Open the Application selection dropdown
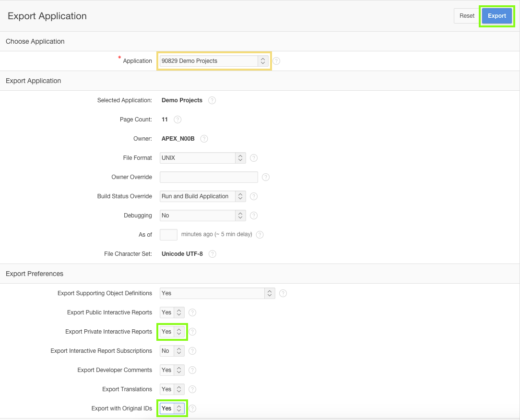The image size is (520, 420). (x=262, y=61)
